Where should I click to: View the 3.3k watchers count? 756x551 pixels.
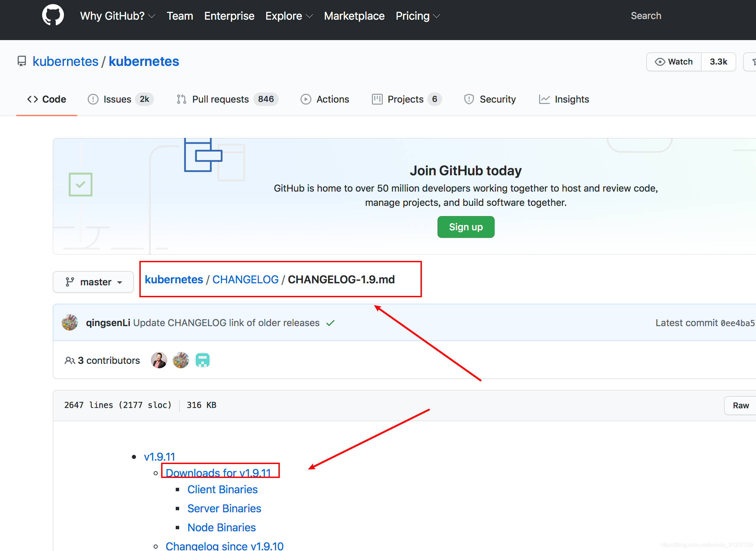pos(718,62)
